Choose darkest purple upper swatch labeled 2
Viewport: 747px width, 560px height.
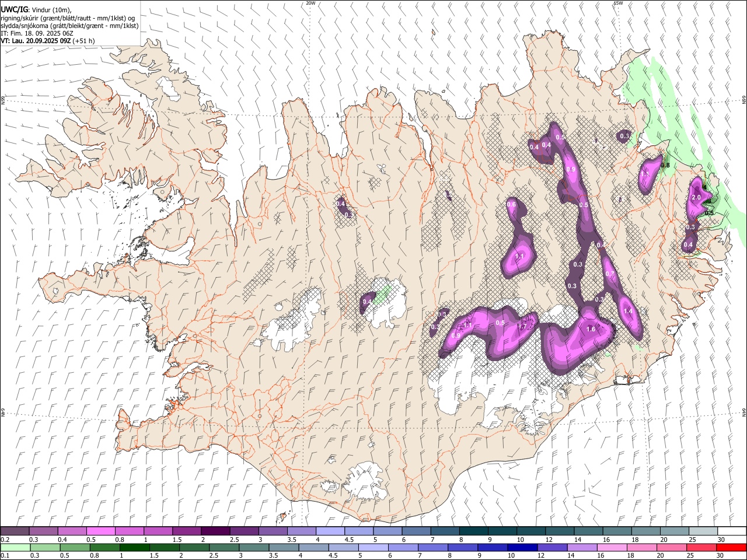(x=215, y=531)
